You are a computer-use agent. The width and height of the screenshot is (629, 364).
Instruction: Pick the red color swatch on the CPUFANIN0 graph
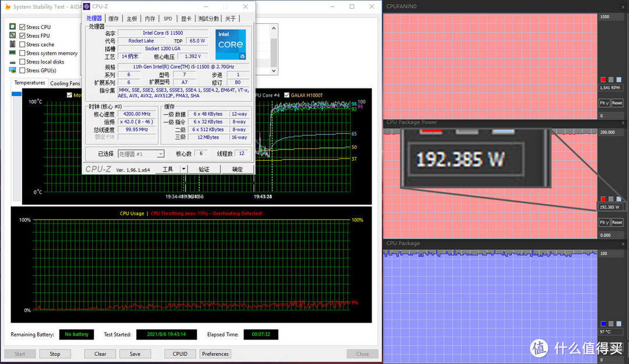coord(603,79)
